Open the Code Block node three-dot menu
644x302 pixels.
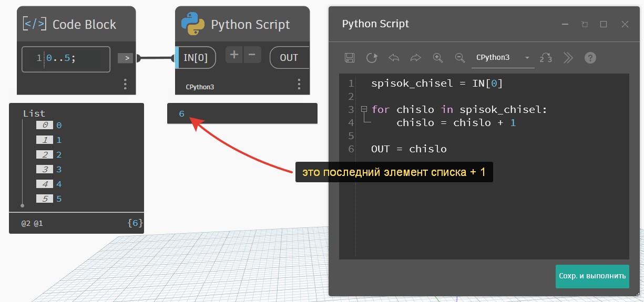pyautogui.click(x=125, y=84)
